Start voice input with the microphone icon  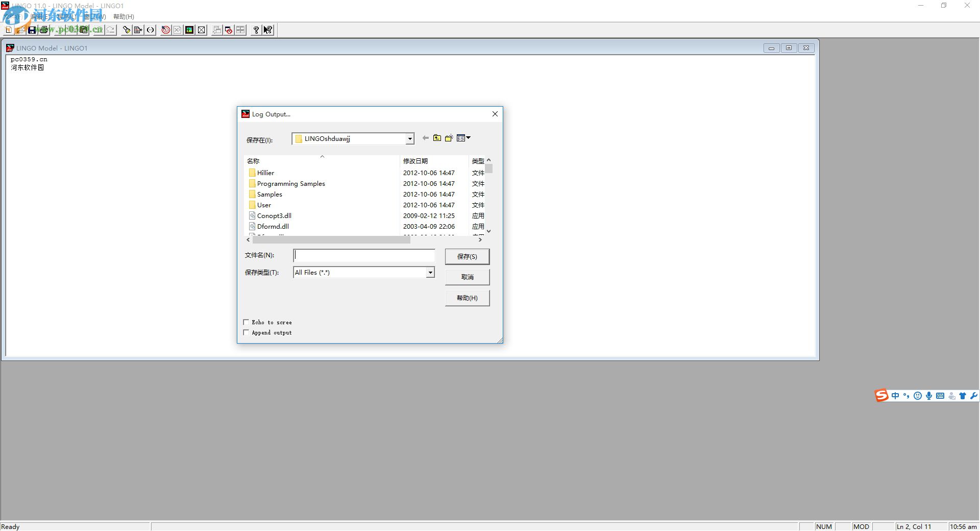pos(929,396)
